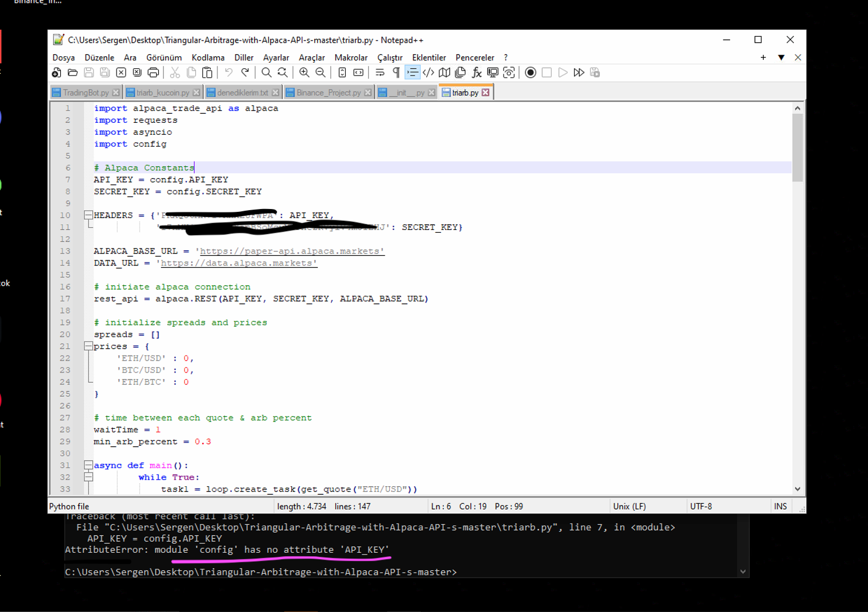The height and width of the screenshot is (612, 868).
Task: Toggle the indent guide icon
Action: coord(412,73)
